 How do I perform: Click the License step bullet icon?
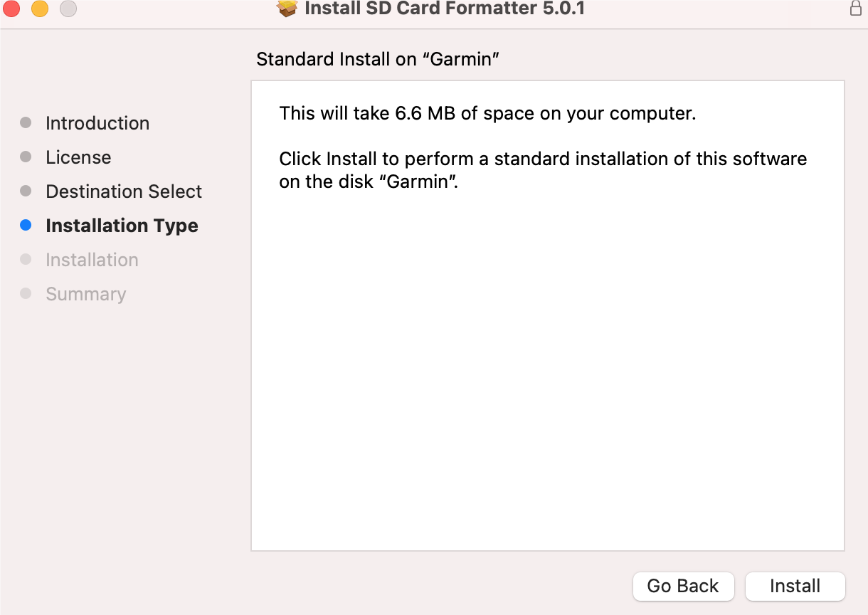[x=26, y=157]
